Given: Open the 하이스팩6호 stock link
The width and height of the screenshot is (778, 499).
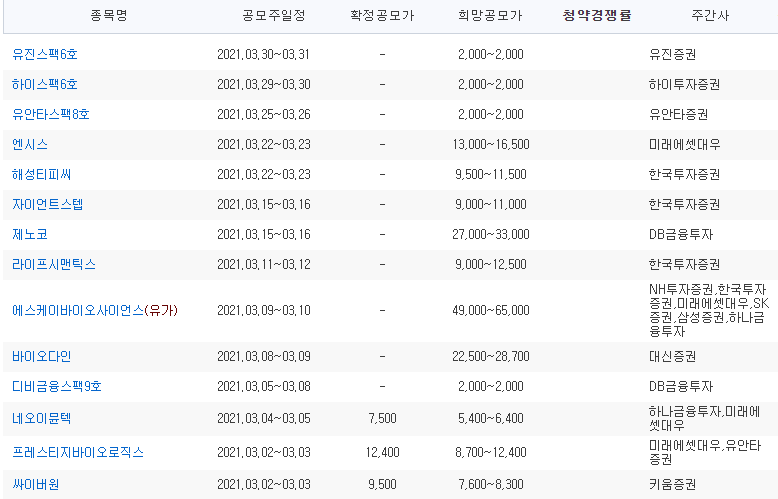Looking at the screenshot, I should pyautogui.click(x=45, y=84).
